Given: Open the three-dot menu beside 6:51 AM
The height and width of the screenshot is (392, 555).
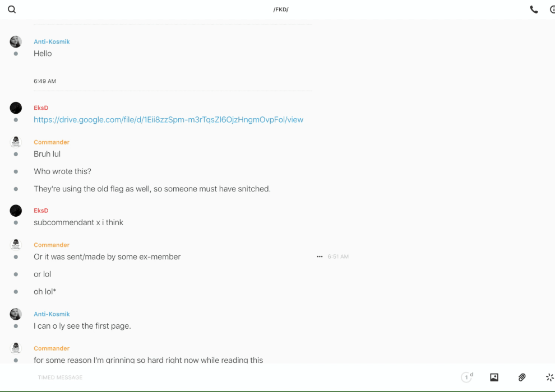Looking at the screenshot, I should pos(320,256).
